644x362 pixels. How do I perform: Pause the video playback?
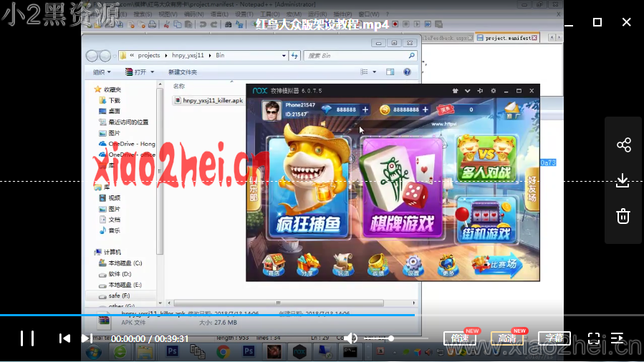coord(27,338)
